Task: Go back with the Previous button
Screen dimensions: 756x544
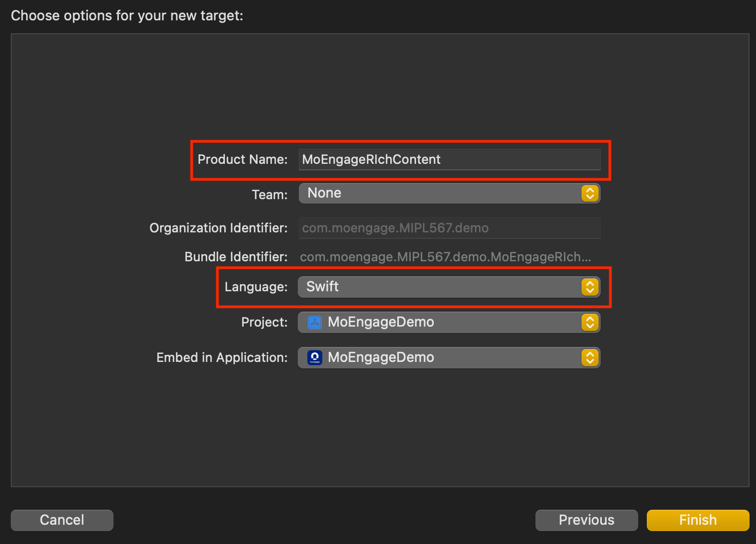Action: 586,520
